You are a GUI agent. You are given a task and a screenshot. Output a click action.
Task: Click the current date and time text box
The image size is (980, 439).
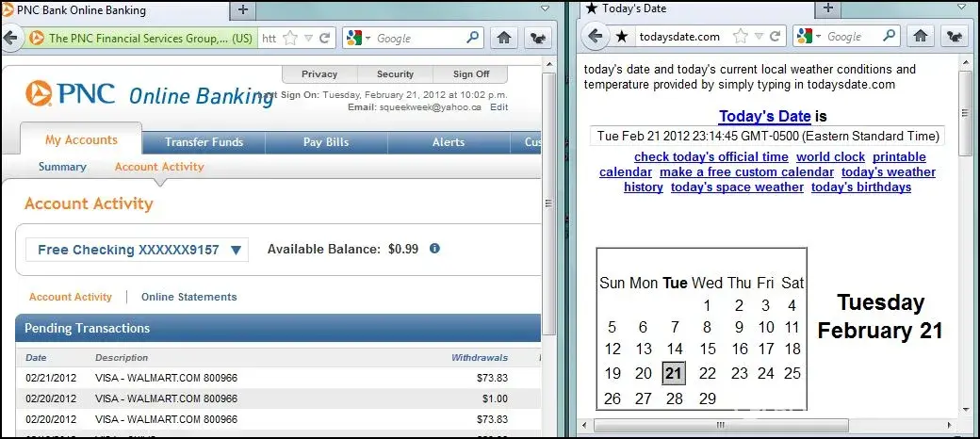point(767,137)
